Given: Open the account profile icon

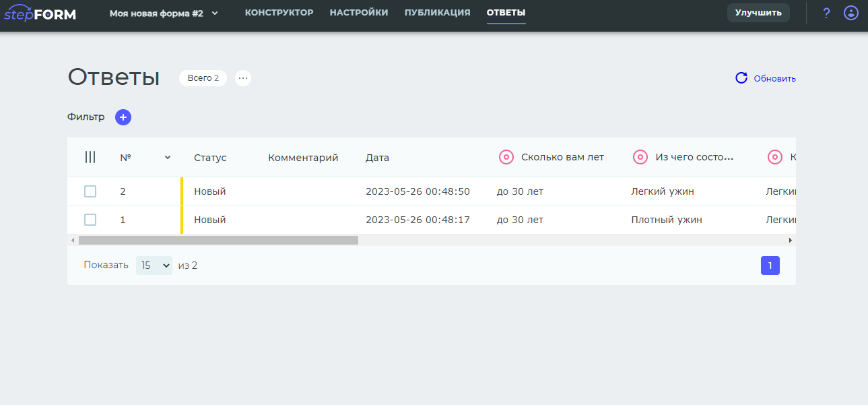Looking at the screenshot, I should 850,13.
